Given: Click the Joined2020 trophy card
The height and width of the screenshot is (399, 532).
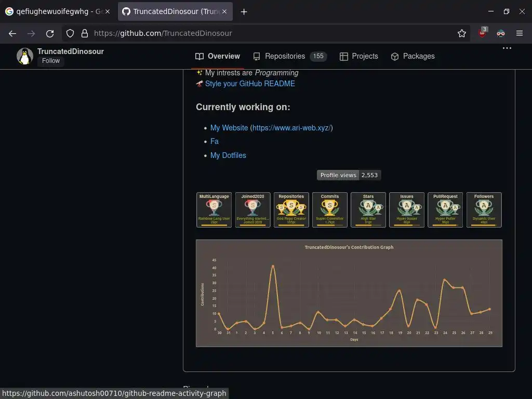Looking at the screenshot, I should coord(253,210).
